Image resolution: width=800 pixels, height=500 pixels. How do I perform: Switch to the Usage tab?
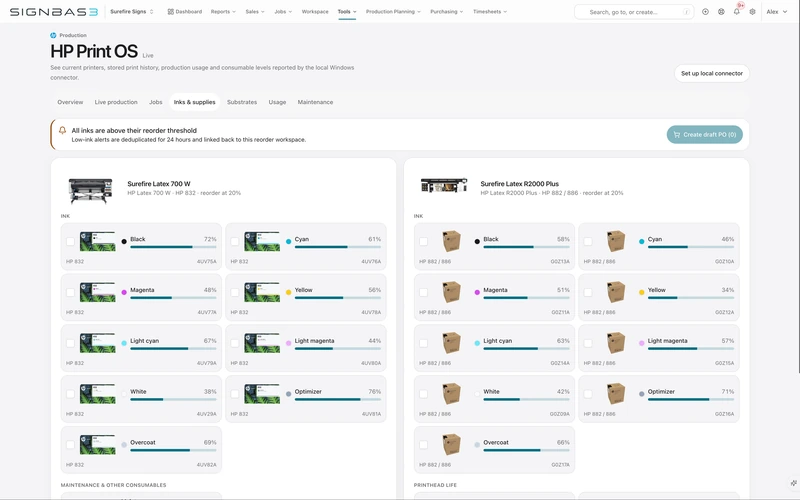point(277,102)
